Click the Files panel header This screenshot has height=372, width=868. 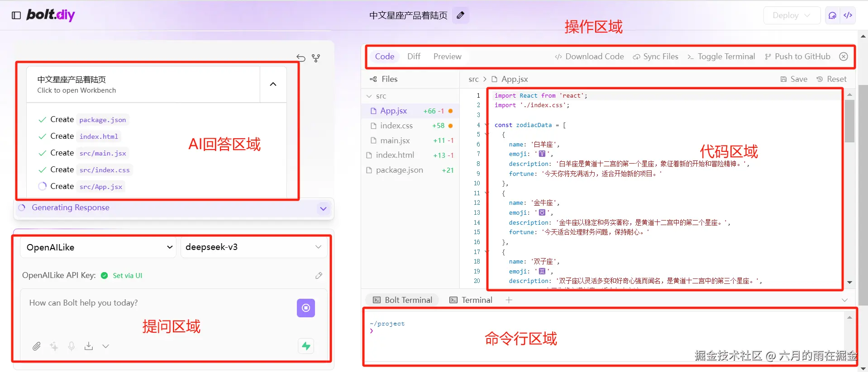pos(384,79)
